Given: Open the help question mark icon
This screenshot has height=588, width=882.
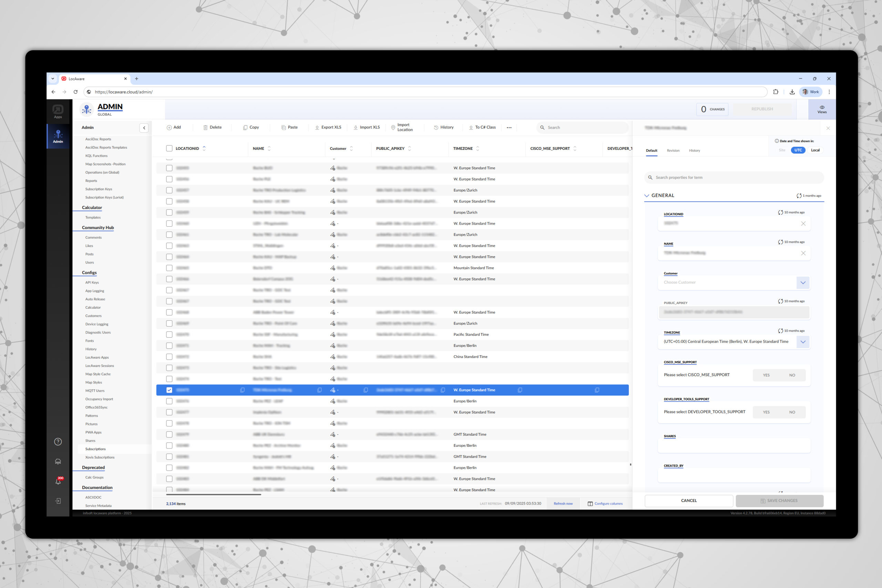Looking at the screenshot, I should (x=58, y=442).
